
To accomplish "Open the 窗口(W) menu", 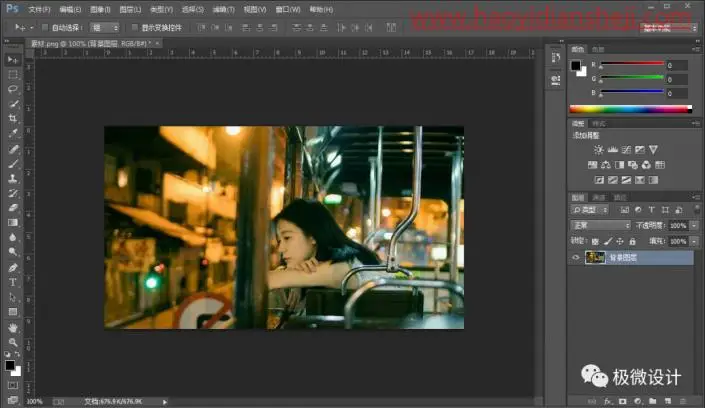I will pyautogui.click(x=288, y=9).
